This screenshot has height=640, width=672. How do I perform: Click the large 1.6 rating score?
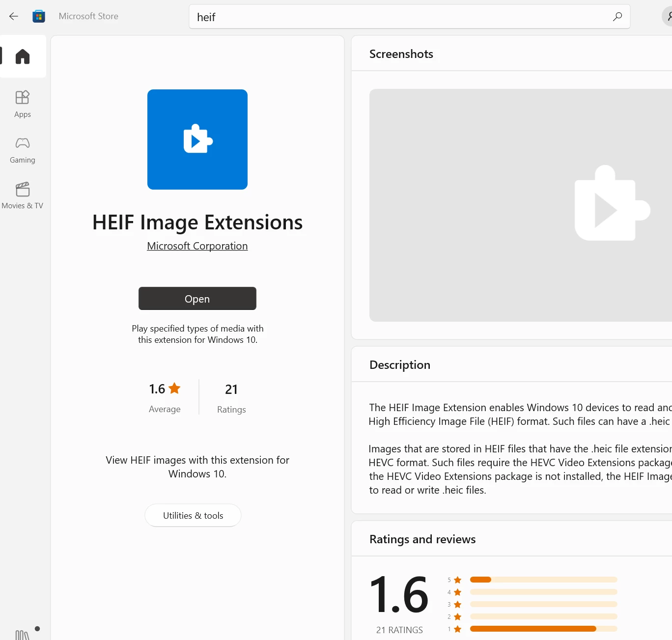399,595
